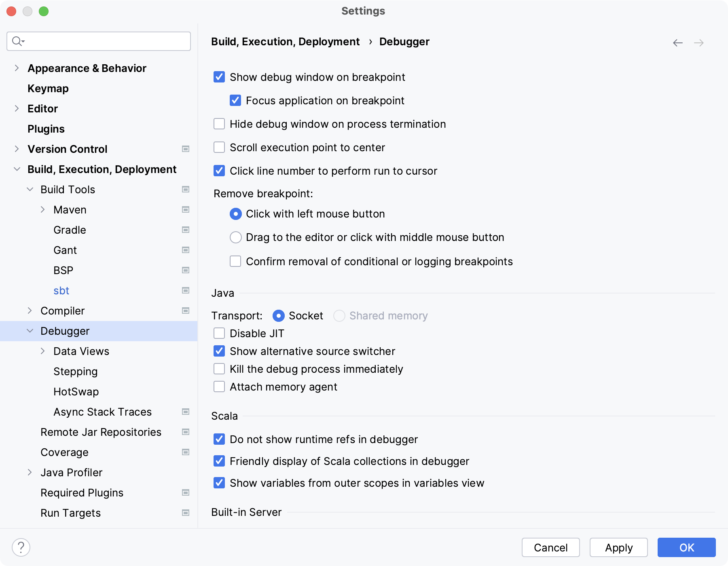
Task: Click Debugger in the breadcrumb trail
Action: click(x=404, y=41)
